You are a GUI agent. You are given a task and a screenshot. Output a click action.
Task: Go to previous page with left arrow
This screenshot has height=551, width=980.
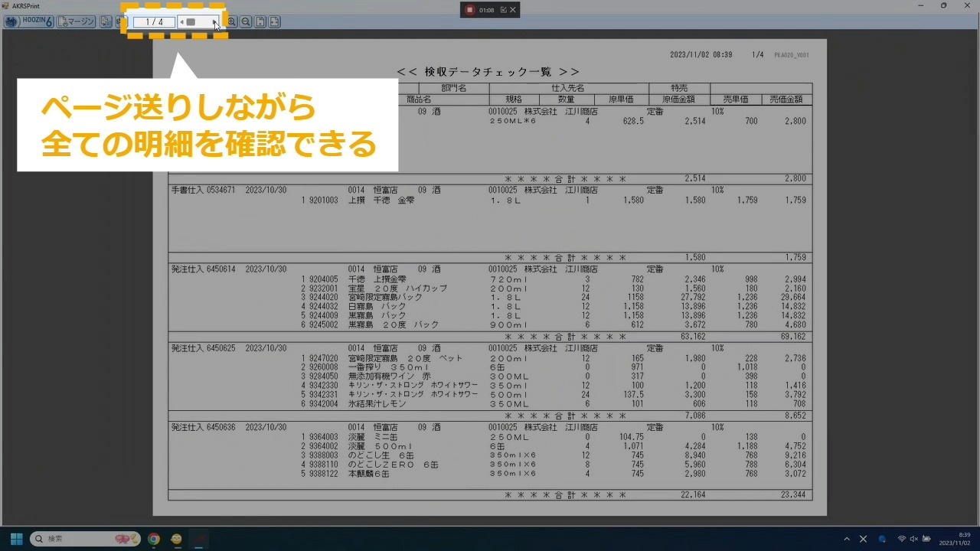(181, 22)
